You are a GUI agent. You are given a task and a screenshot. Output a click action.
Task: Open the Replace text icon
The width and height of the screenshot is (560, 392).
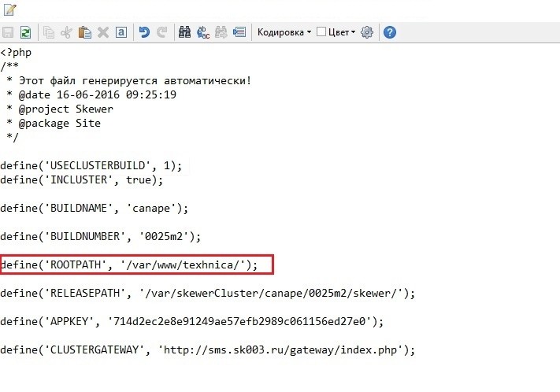pos(203,32)
